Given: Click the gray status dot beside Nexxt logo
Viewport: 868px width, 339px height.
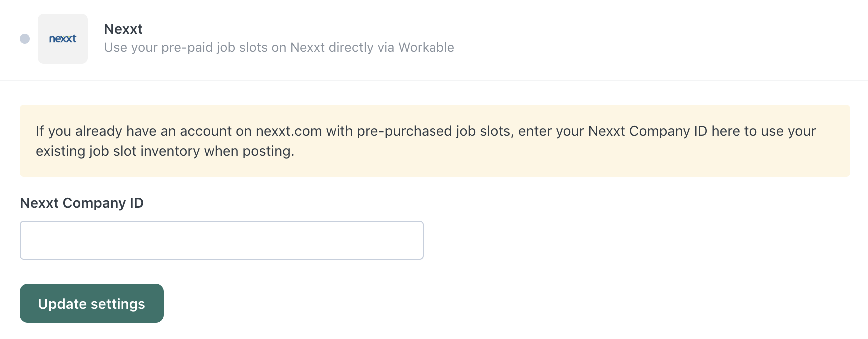Looking at the screenshot, I should click(25, 39).
